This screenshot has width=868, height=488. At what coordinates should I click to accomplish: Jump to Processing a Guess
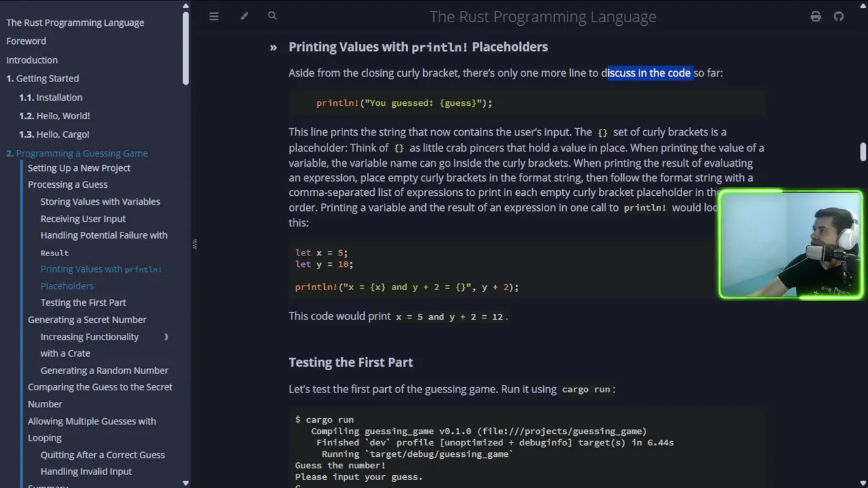tap(68, 184)
